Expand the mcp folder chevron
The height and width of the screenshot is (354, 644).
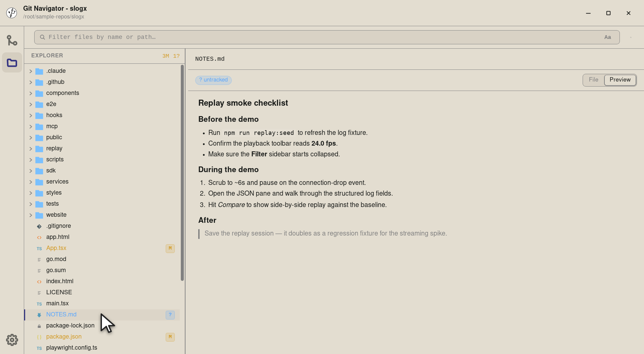pos(31,127)
